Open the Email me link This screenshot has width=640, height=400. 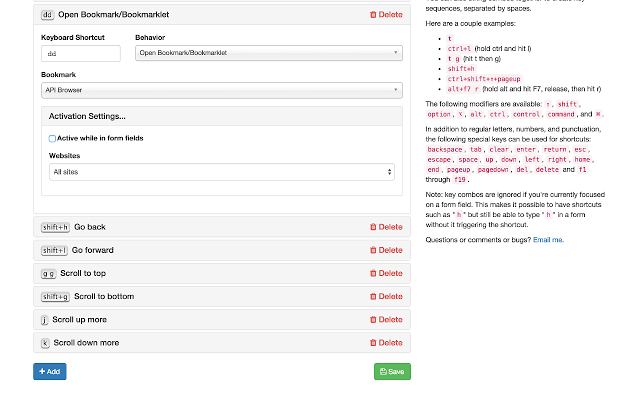tap(548, 240)
